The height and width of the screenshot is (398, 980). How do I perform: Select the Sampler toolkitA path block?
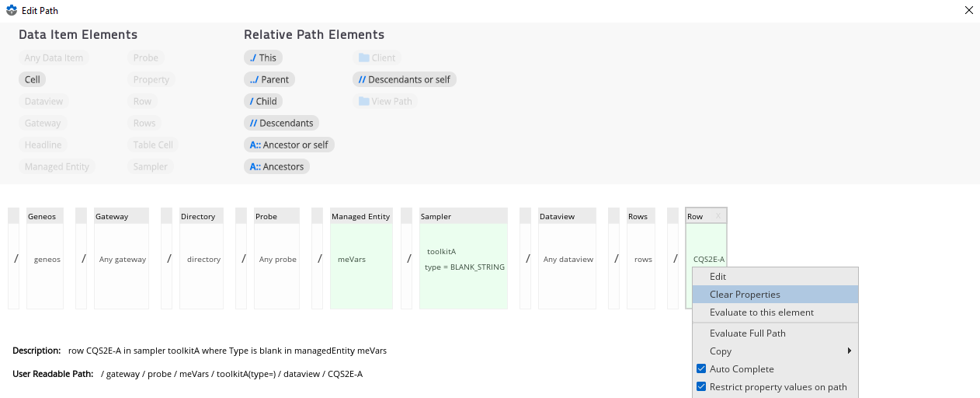[463, 259]
